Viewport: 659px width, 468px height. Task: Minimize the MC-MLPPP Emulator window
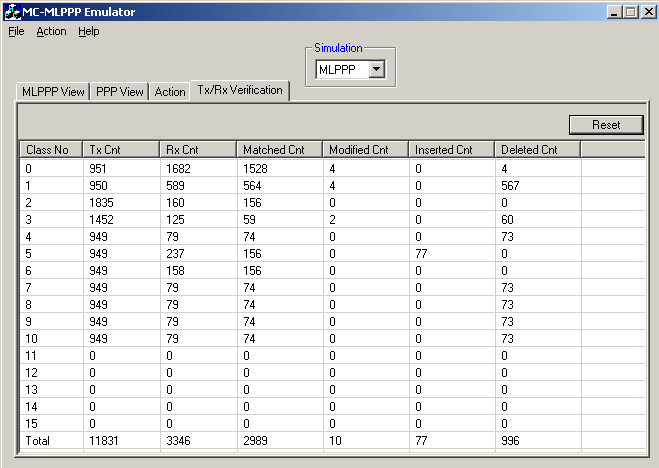point(614,12)
